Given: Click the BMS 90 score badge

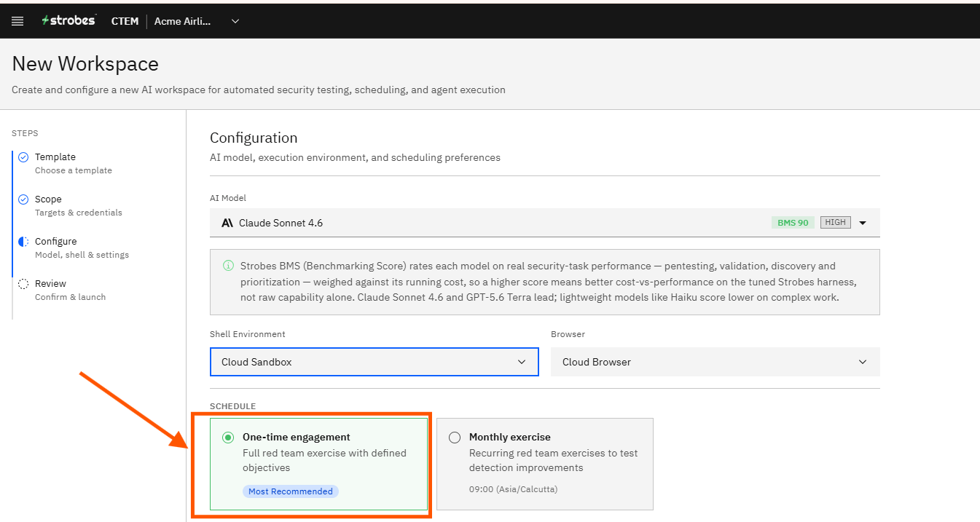Looking at the screenshot, I should tap(793, 223).
